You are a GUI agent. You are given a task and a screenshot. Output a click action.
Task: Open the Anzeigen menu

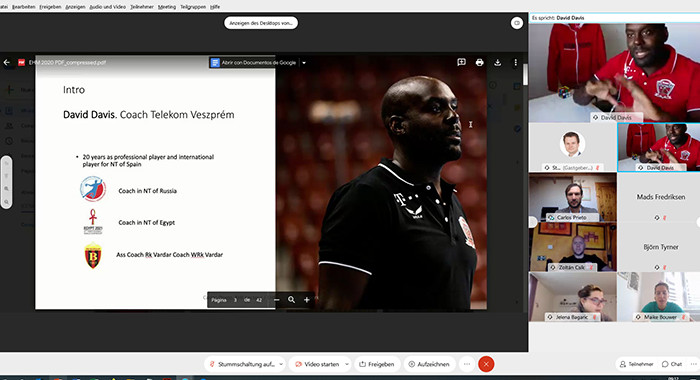point(75,7)
